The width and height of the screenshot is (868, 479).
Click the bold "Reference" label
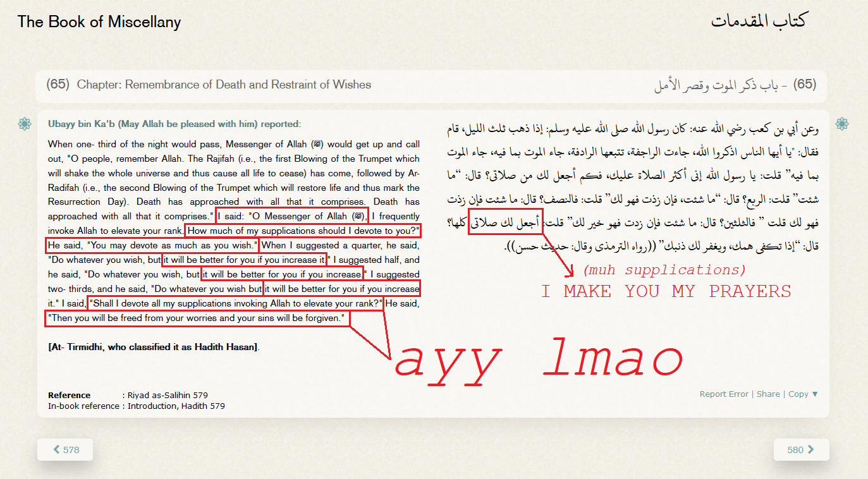(x=70, y=396)
